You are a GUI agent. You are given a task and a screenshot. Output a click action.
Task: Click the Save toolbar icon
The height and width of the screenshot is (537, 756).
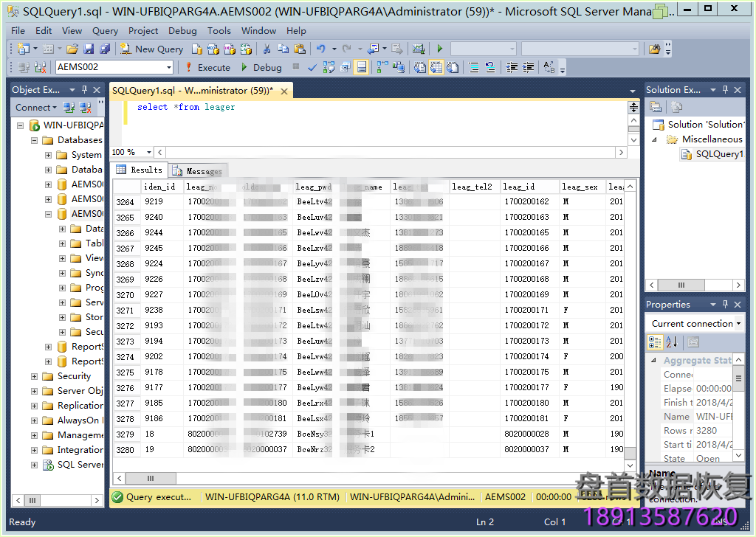click(89, 49)
